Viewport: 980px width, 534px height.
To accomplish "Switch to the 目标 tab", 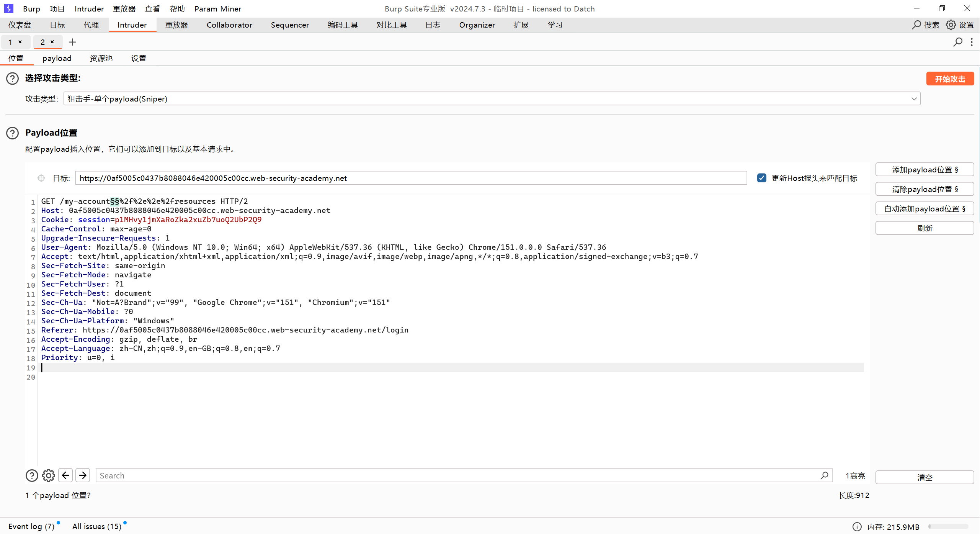I will 57,25.
